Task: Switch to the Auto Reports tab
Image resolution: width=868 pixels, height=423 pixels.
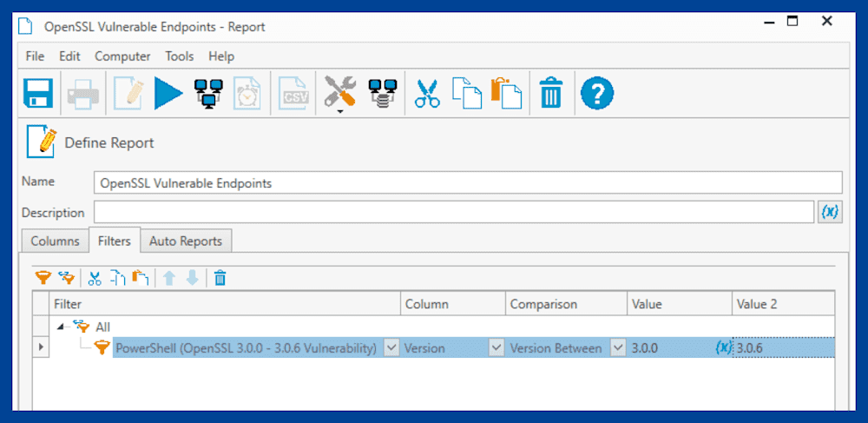Action: 186,241
